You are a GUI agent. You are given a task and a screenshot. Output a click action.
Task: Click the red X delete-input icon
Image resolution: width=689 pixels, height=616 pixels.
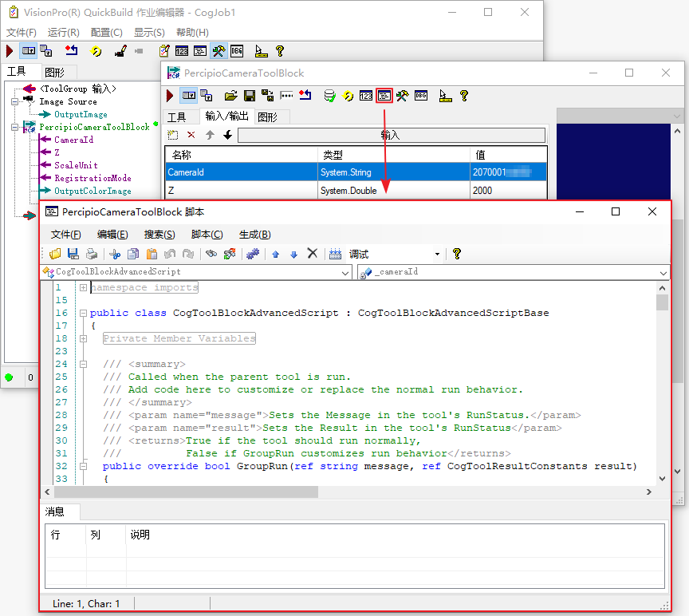(x=191, y=135)
